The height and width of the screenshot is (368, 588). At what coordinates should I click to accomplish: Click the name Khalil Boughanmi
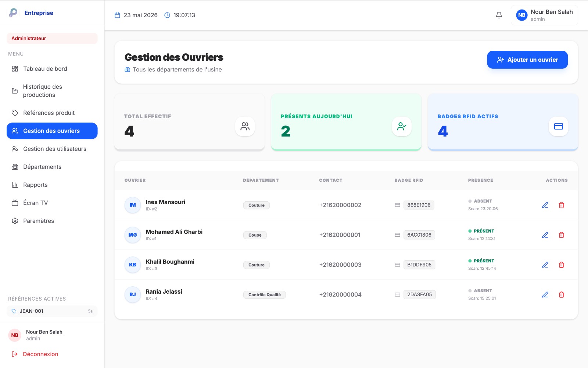click(x=170, y=262)
